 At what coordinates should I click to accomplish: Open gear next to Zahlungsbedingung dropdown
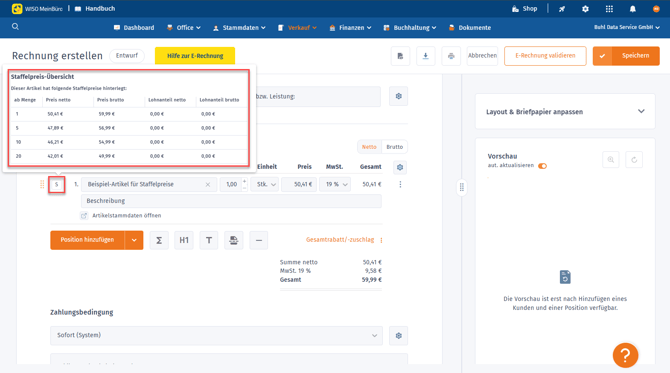click(399, 336)
